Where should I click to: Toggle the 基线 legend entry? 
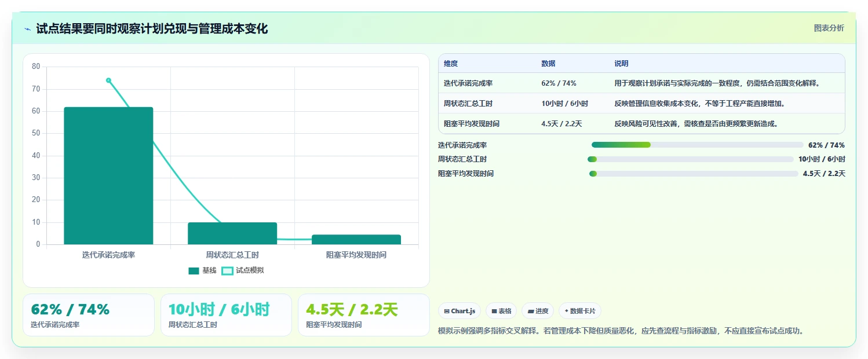pos(202,270)
